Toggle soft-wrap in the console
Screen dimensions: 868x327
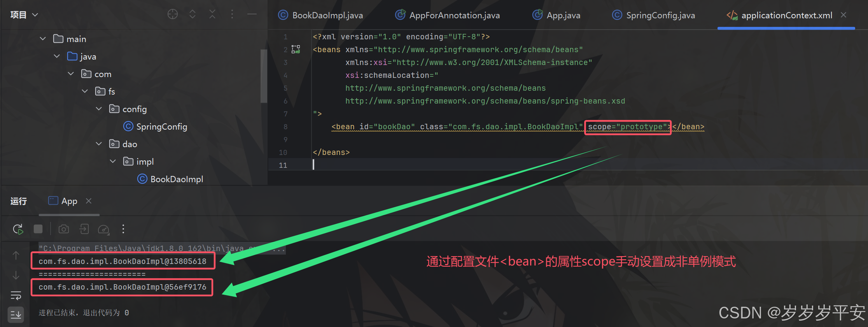click(x=16, y=295)
